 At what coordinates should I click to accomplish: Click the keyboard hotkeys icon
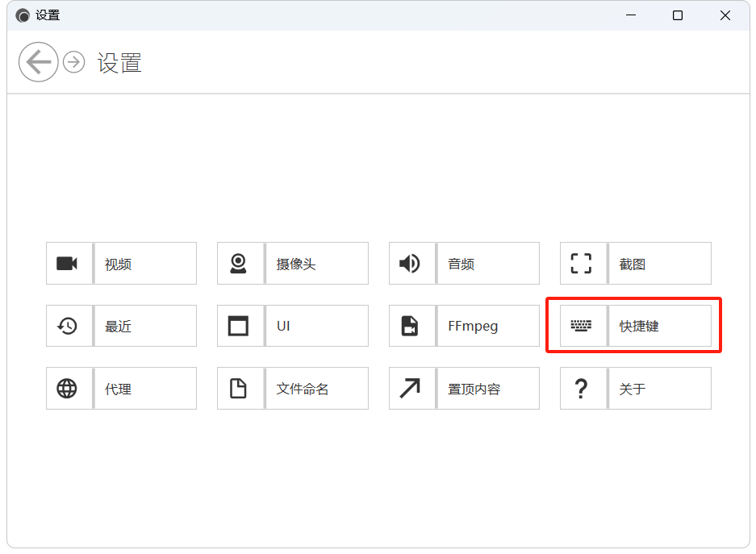click(581, 326)
